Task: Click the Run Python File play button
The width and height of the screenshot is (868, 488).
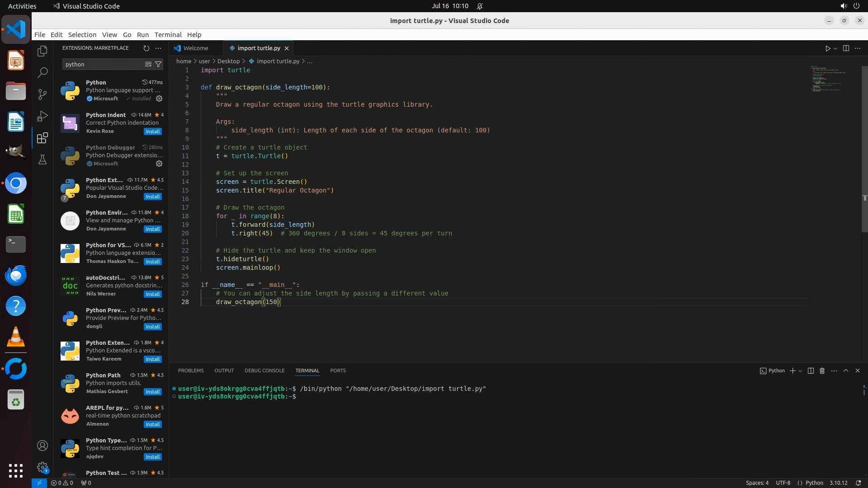Action: 827,48
